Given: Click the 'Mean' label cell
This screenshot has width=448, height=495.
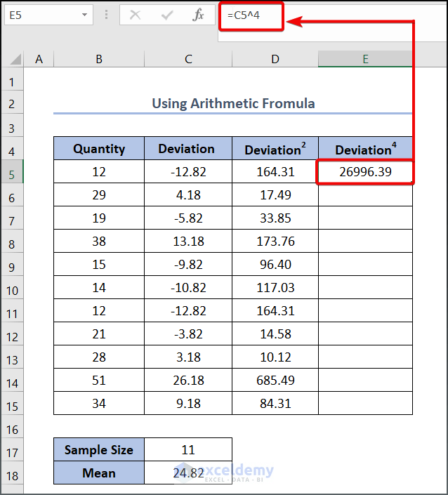Looking at the screenshot, I should pyautogui.click(x=99, y=473).
